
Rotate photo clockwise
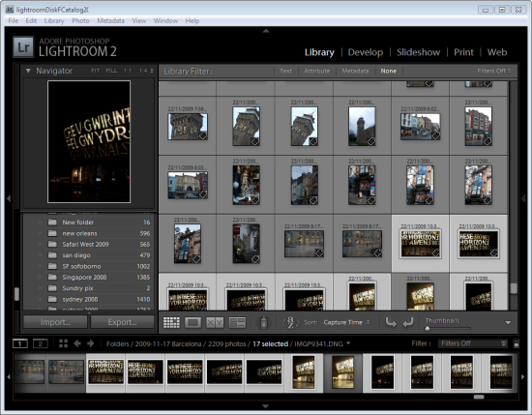point(408,322)
